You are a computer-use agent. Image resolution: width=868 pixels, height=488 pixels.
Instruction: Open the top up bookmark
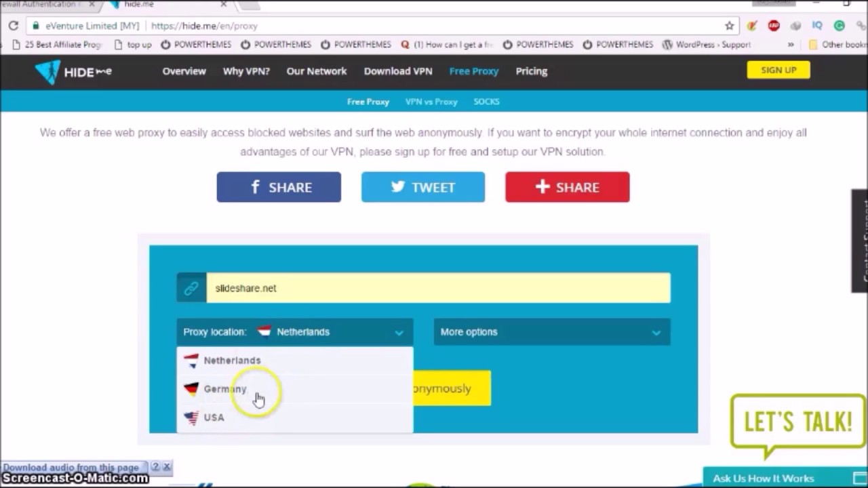pos(133,45)
